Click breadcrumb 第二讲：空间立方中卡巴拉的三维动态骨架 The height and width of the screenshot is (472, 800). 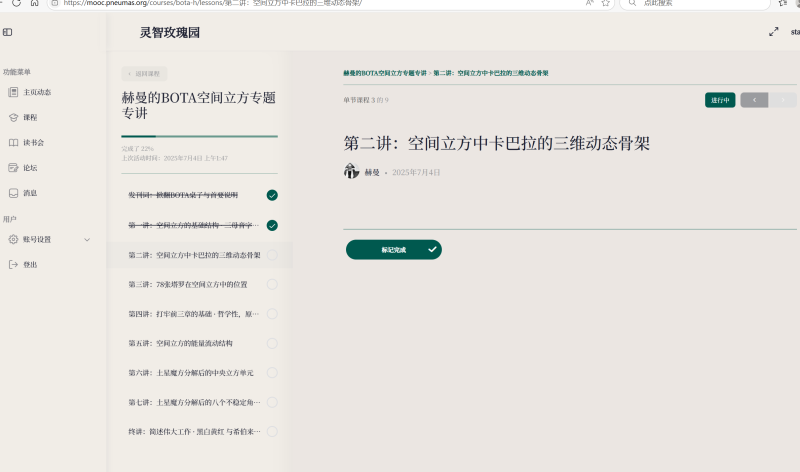click(491, 73)
